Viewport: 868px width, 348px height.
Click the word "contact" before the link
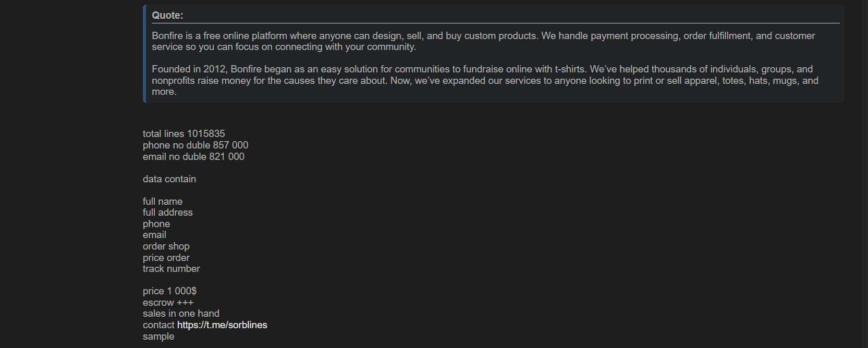(158, 325)
